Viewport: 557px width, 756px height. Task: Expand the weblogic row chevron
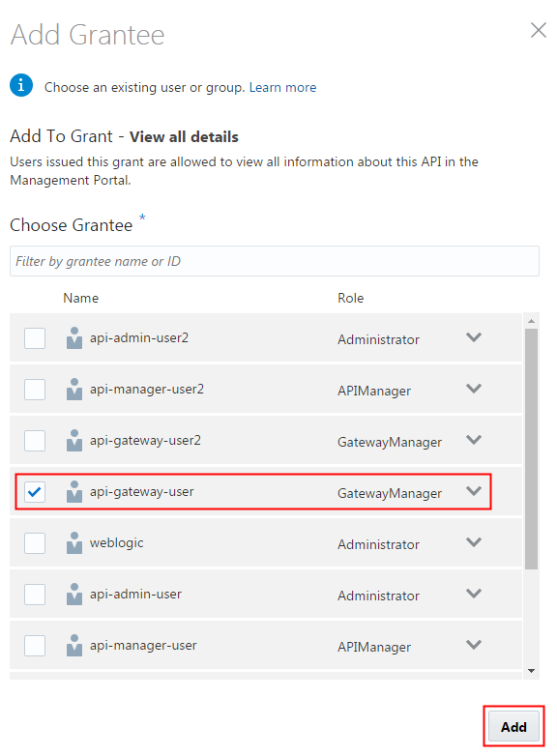pos(474,542)
